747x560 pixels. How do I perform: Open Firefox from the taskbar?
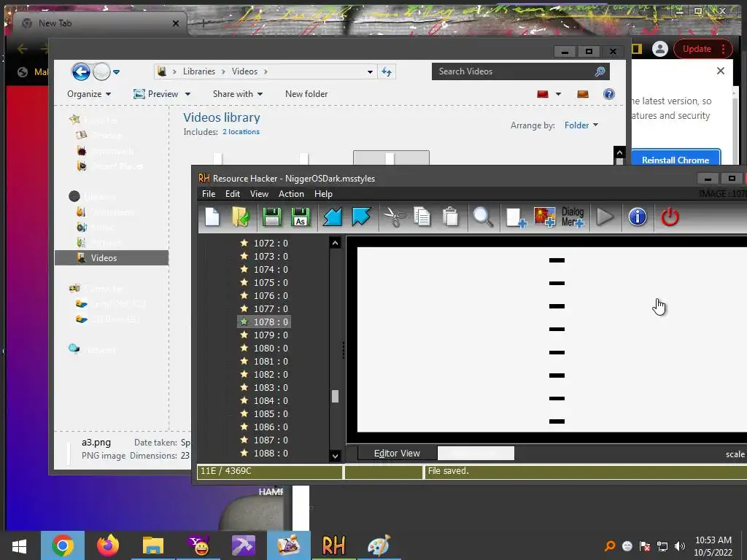pyautogui.click(x=108, y=545)
